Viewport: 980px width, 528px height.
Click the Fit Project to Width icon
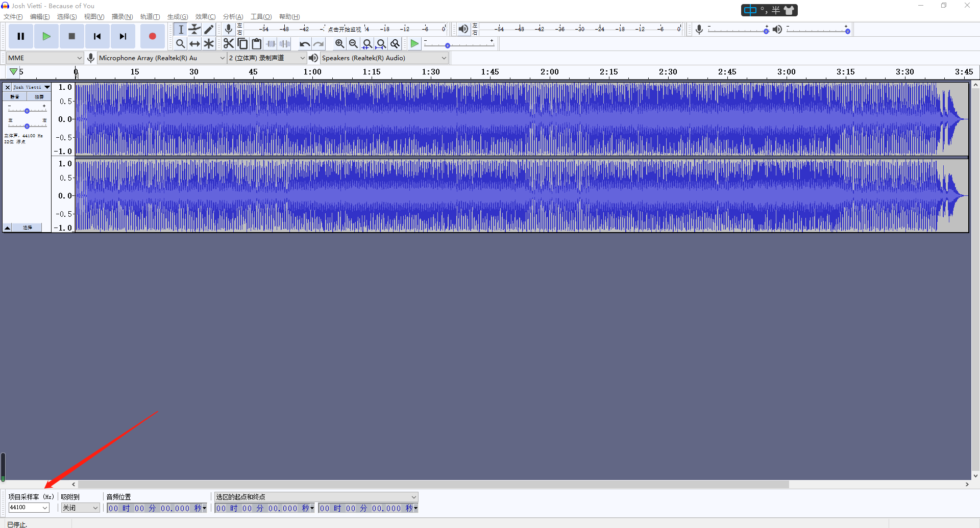click(381, 44)
